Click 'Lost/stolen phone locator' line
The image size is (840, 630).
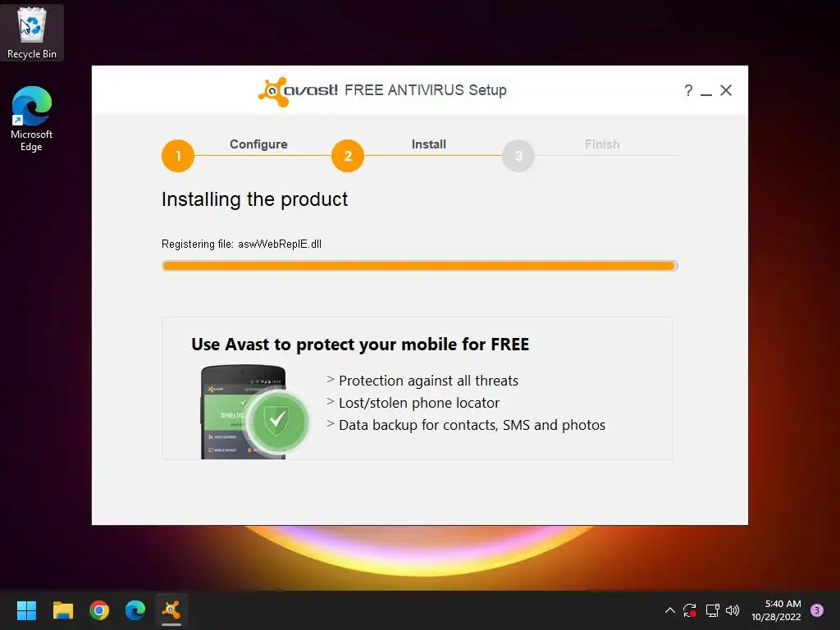419,403
